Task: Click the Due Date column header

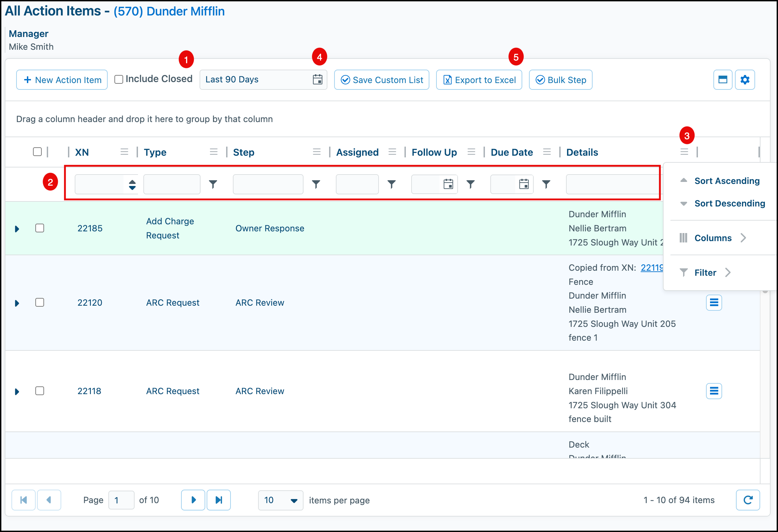Action: (512, 152)
